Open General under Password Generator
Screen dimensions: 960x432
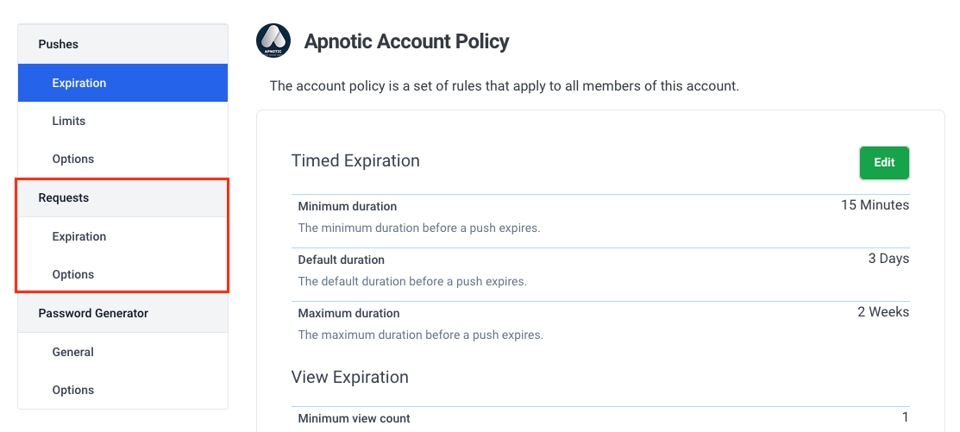click(x=73, y=352)
